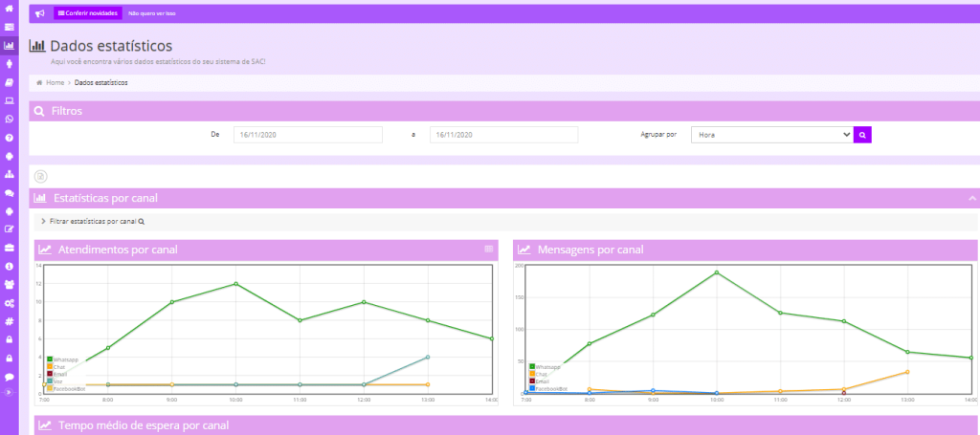
Task: Click the green Whatsapp color swatch in Mensagens legend
Action: (532, 366)
